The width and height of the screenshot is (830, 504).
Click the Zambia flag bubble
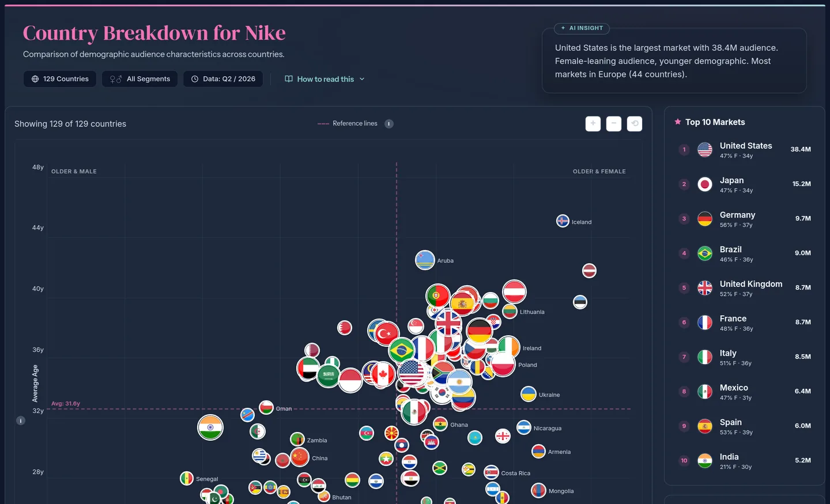[x=297, y=439]
